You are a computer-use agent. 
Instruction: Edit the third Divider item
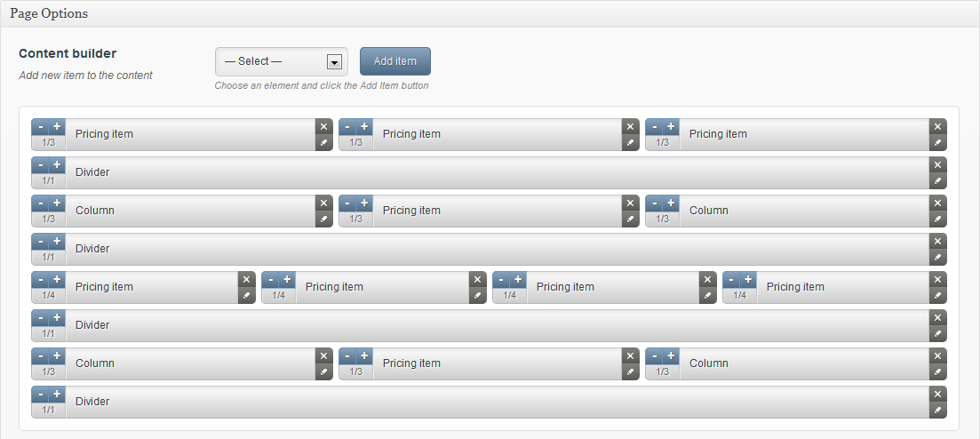[937, 334]
